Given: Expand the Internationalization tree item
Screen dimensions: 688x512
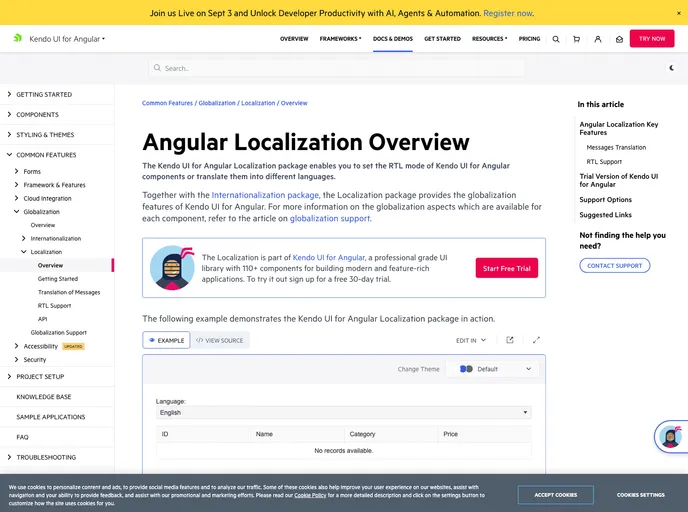Looking at the screenshot, I should (x=23, y=238).
